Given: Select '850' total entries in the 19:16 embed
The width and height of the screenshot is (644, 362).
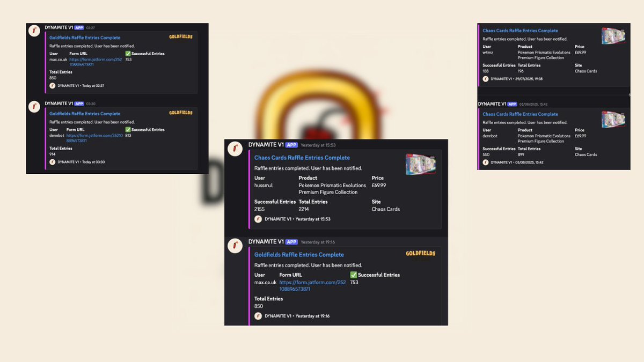Looking at the screenshot, I should (259, 306).
